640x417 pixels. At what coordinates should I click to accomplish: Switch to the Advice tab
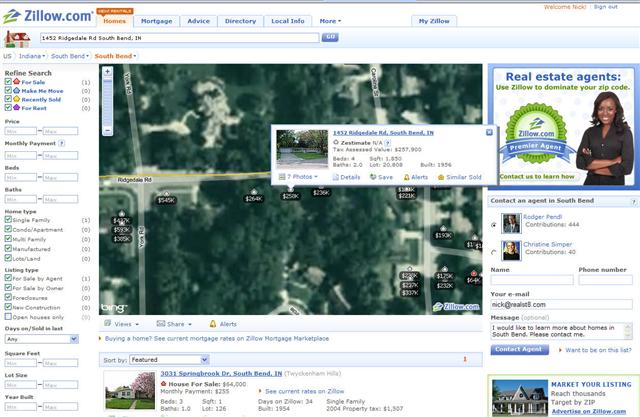click(x=198, y=21)
